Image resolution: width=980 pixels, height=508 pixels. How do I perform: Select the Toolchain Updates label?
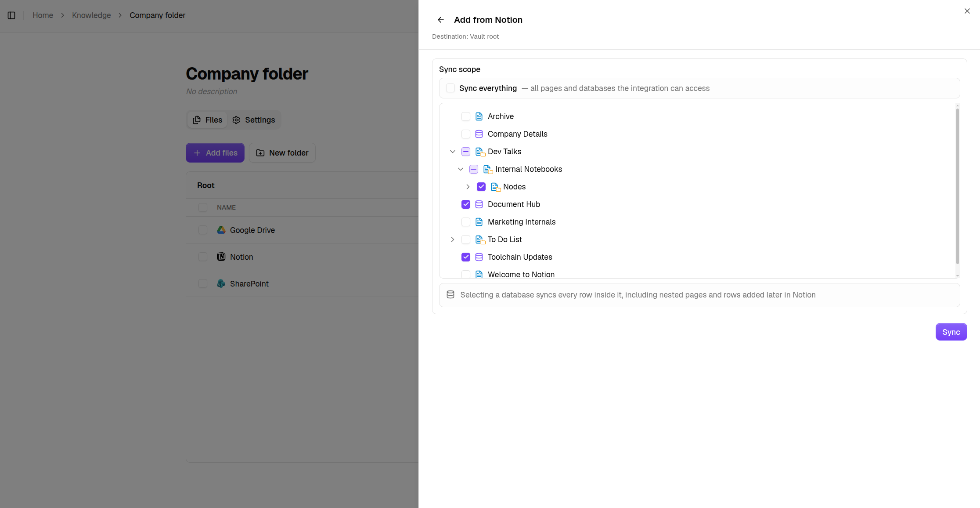pyautogui.click(x=520, y=257)
